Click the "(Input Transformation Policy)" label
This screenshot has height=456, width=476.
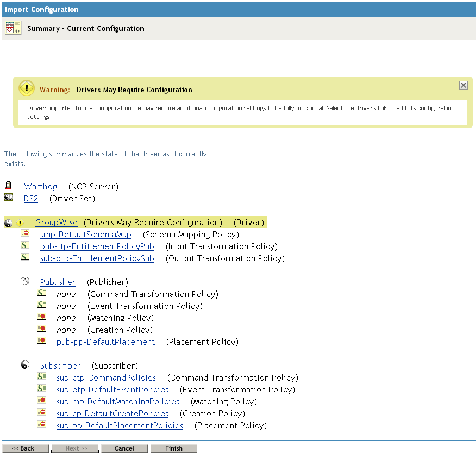pos(222,246)
